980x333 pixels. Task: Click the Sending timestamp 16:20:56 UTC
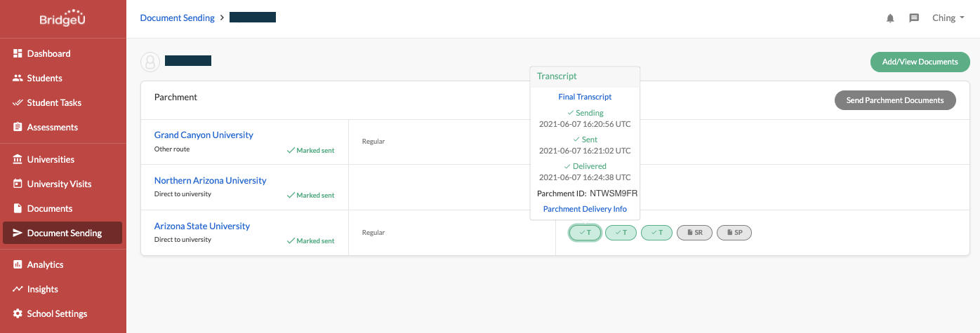click(585, 124)
